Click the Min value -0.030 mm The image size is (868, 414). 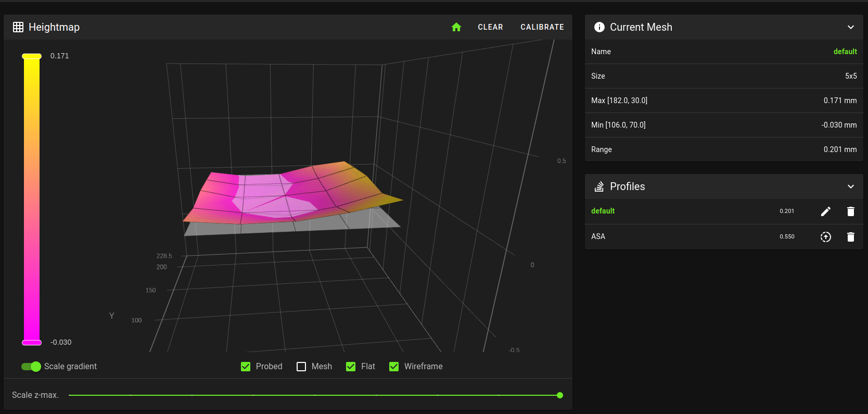pyautogui.click(x=839, y=125)
